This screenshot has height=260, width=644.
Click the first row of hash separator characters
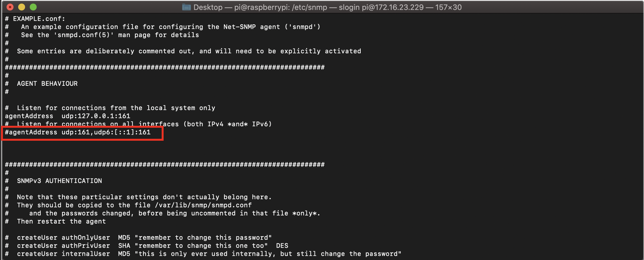[165, 67]
